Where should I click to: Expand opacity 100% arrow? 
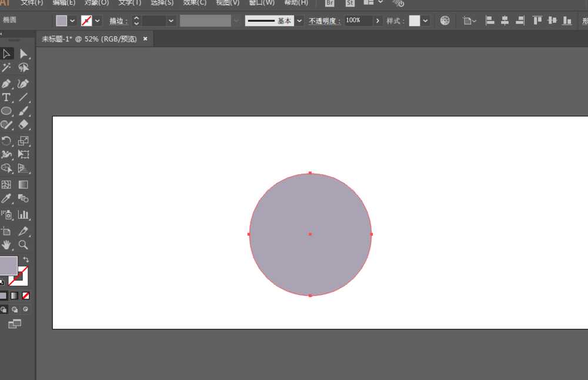377,21
